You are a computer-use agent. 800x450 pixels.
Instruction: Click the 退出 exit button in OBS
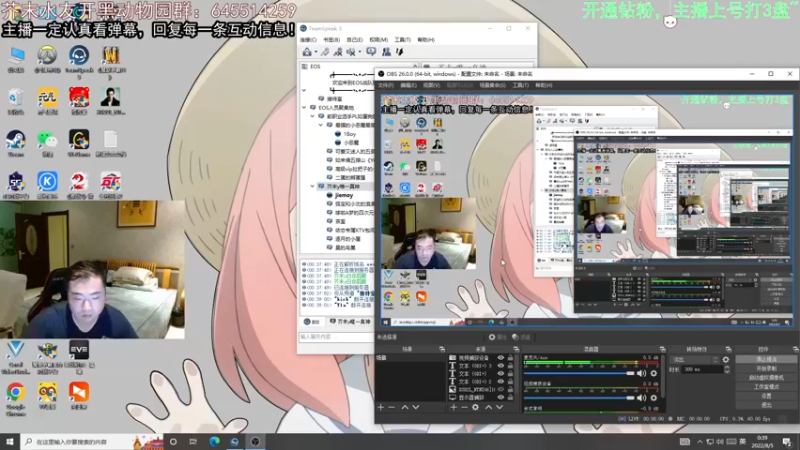point(766,405)
